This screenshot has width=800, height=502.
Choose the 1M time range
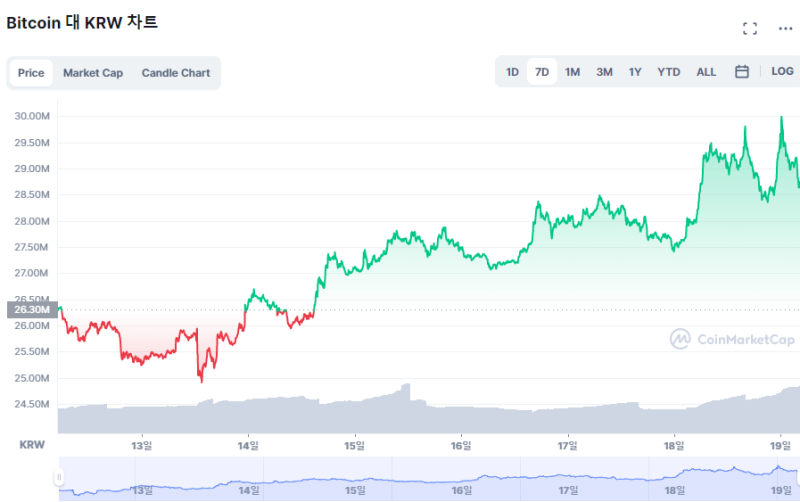[572, 72]
